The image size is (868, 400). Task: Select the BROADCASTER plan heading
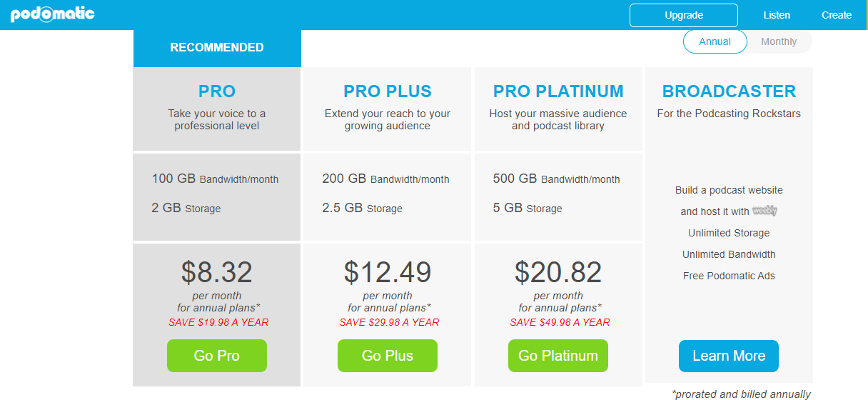[729, 91]
